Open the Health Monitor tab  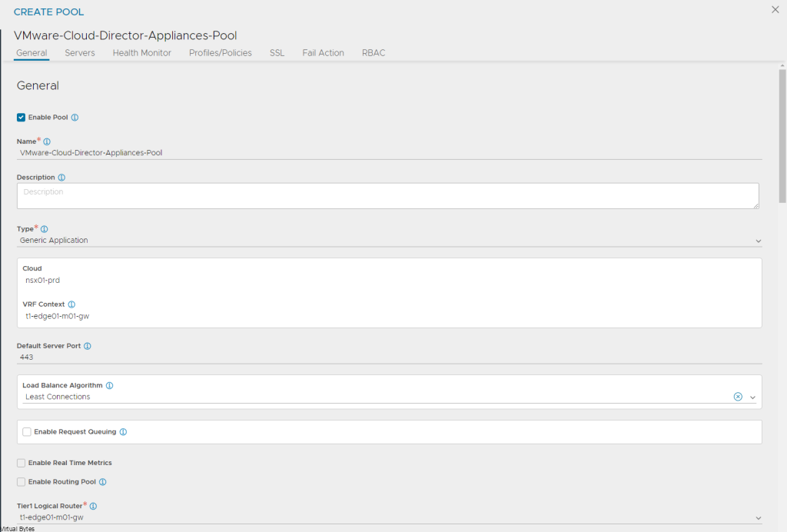point(142,53)
